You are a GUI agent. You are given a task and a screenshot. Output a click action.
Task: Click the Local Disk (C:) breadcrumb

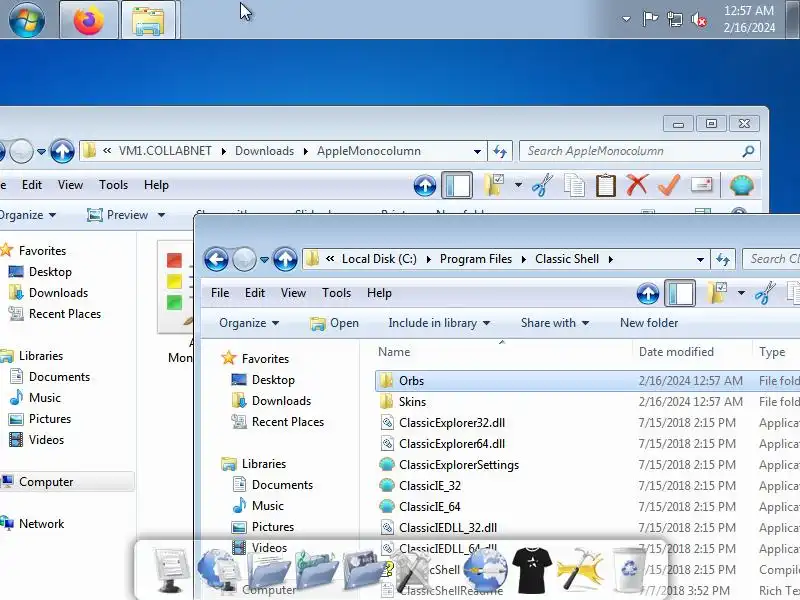(379, 259)
